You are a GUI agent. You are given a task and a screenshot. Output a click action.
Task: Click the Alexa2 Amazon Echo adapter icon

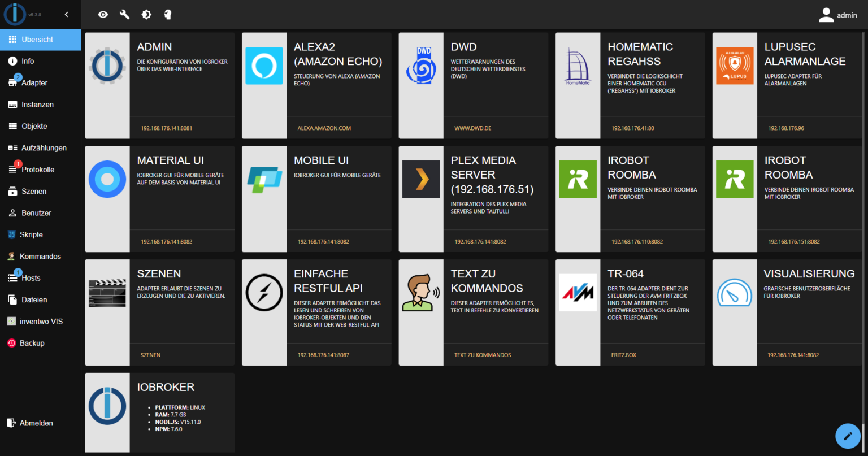264,66
